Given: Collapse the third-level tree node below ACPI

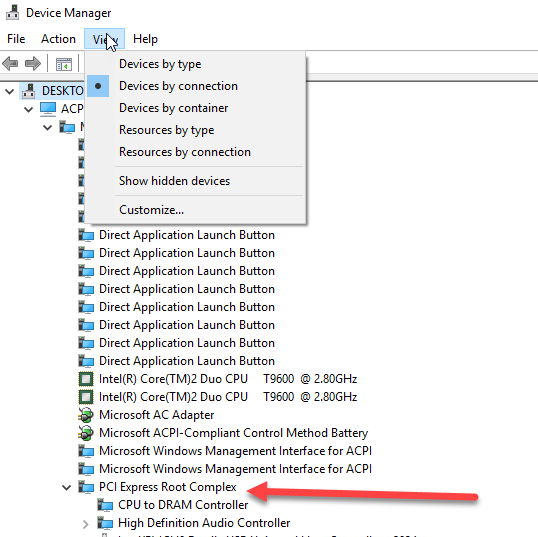Looking at the screenshot, I should pyautogui.click(x=47, y=128).
